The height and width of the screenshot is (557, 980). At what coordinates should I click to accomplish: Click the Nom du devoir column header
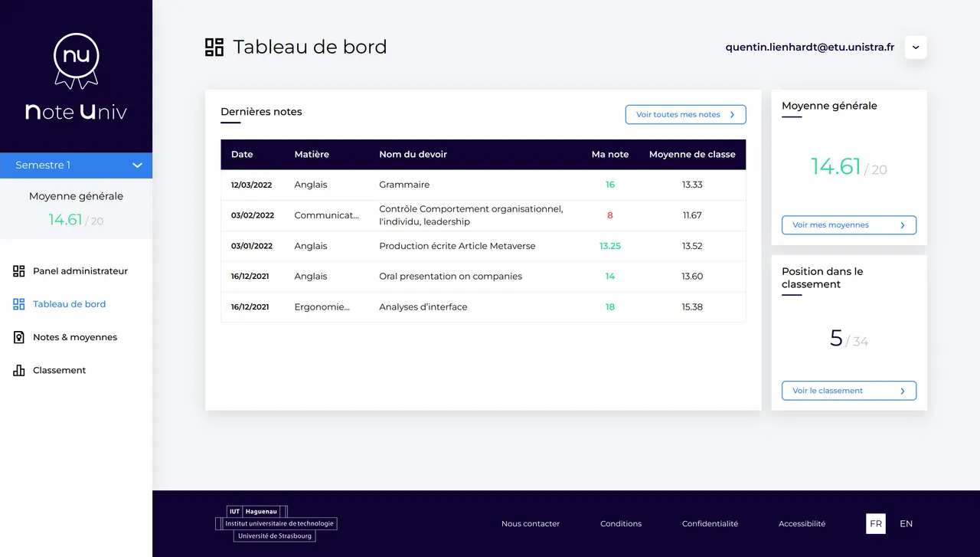(x=413, y=155)
